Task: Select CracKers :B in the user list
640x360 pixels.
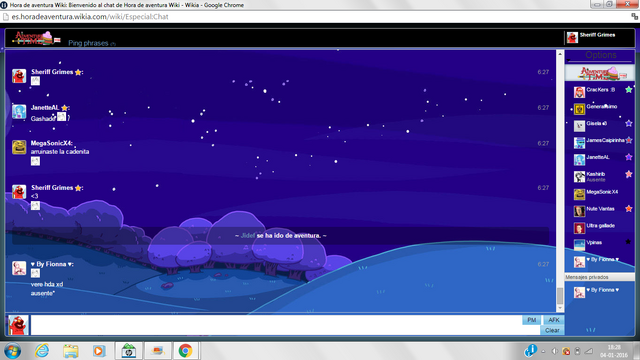Action: pos(600,90)
